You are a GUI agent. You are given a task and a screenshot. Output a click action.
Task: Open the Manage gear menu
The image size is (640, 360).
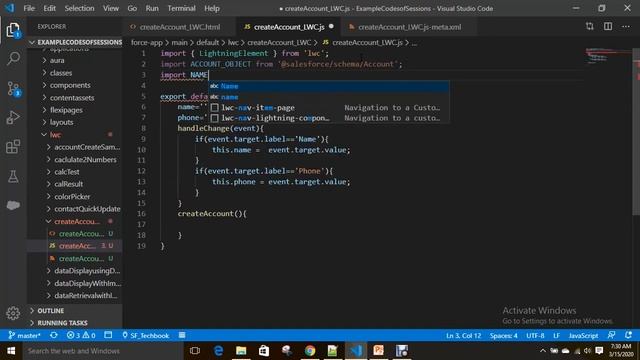(13, 313)
